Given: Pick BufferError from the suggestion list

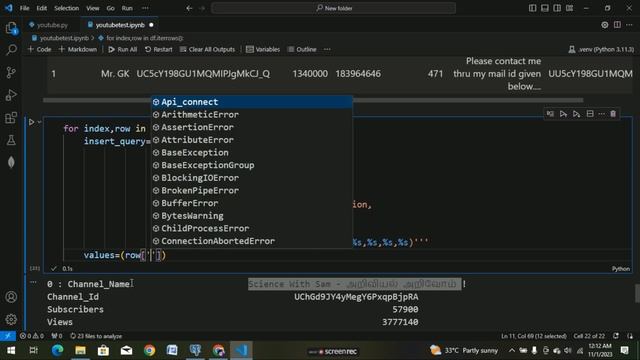Looking at the screenshot, I should click(x=252, y=203).
